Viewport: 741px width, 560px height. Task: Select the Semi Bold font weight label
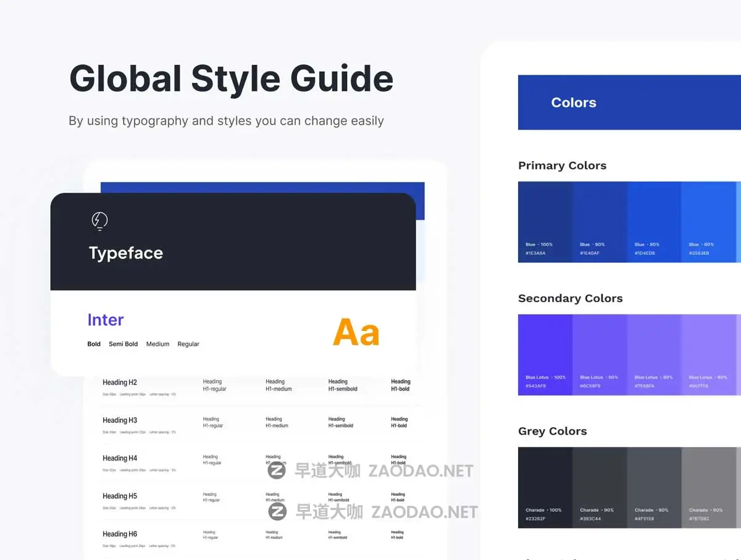coord(123,344)
